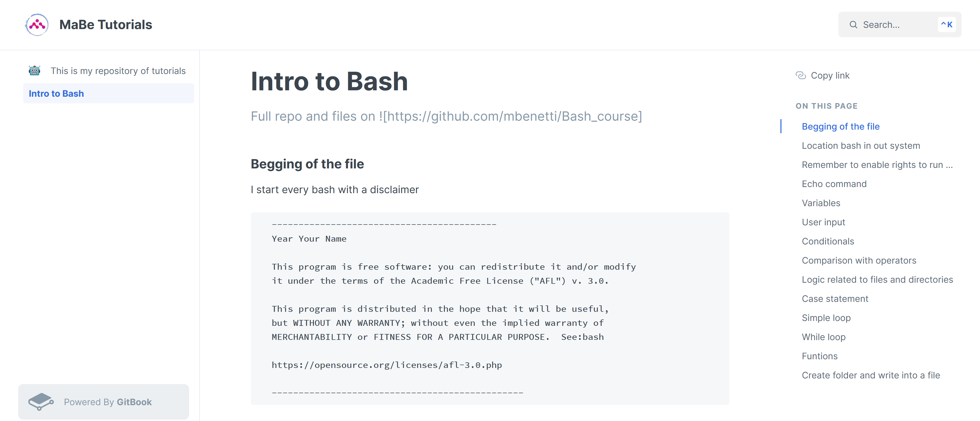Click the MaBe Tutorials logo icon

[36, 24]
